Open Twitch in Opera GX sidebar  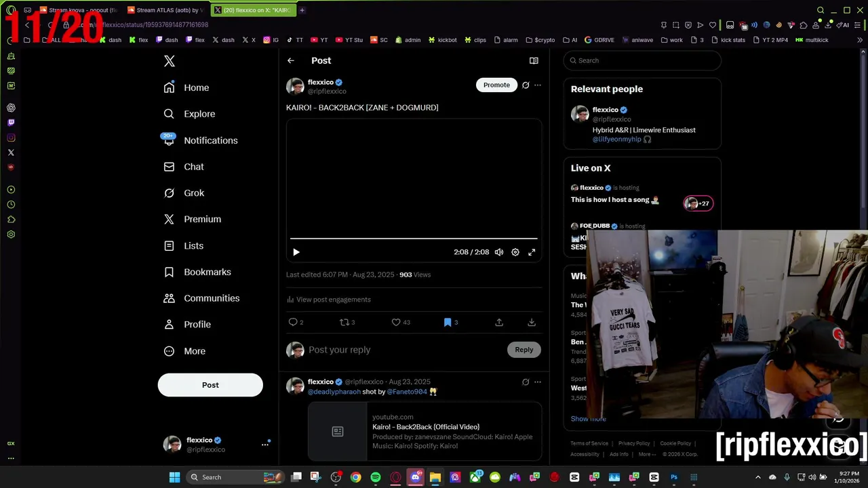click(x=11, y=123)
